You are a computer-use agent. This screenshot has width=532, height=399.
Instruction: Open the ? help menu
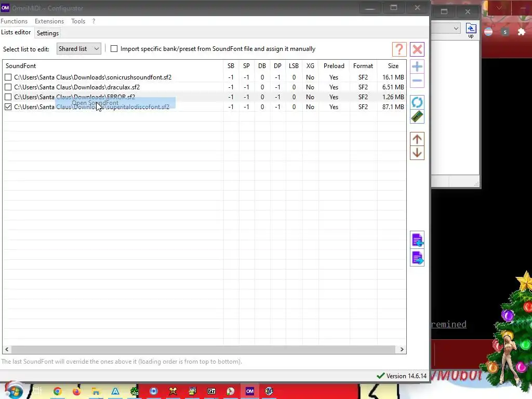tap(94, 21)
